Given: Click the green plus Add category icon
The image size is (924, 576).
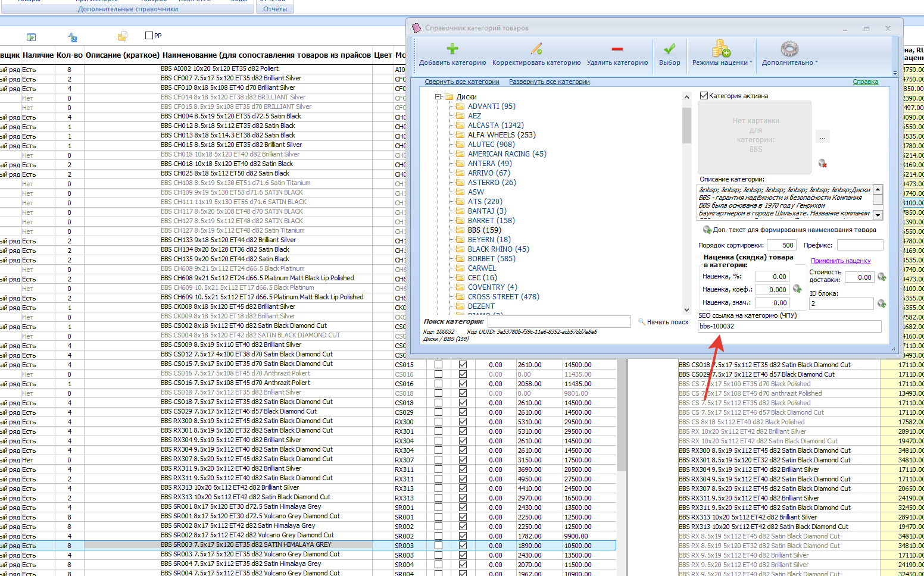Looking at the screenshot, I should click(452, 49).
